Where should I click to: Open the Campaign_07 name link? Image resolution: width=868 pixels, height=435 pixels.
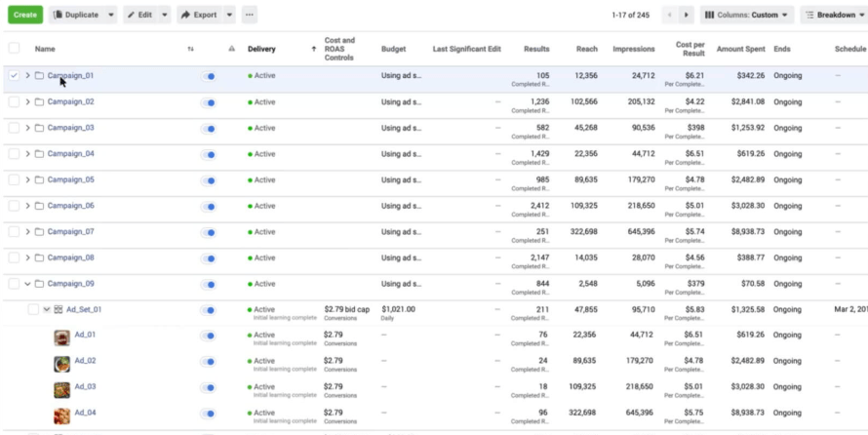71,232
